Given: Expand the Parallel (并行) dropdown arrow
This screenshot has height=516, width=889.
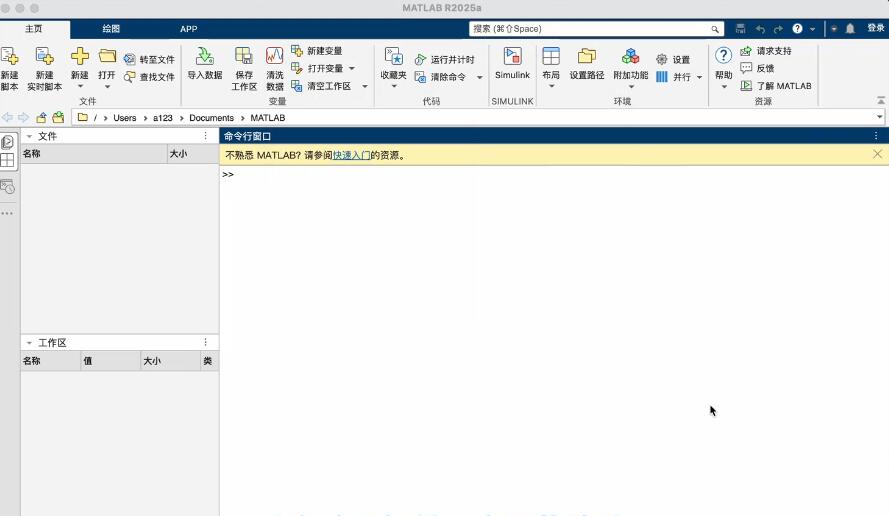Looking at the screenshot, I should pos(700,77).
